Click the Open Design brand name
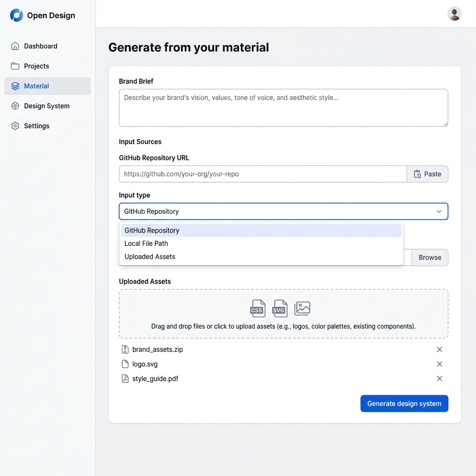The image size is (476, 476). tap(51, 15)
